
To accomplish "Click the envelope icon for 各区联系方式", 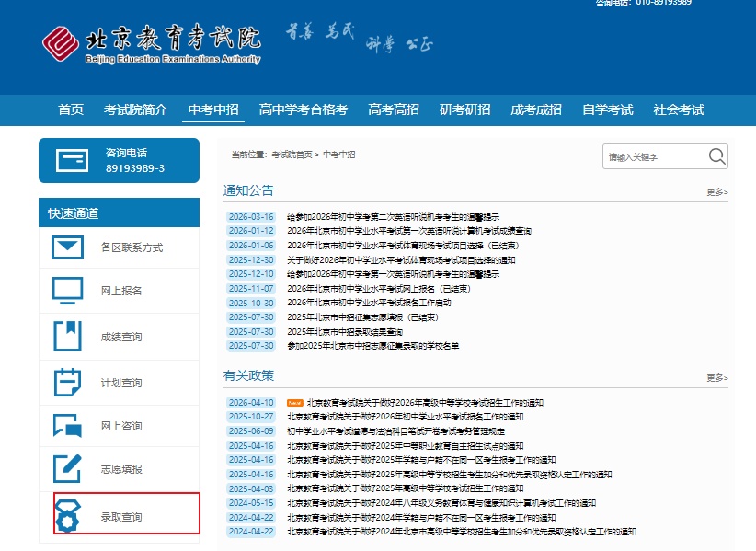I will 67,247.
